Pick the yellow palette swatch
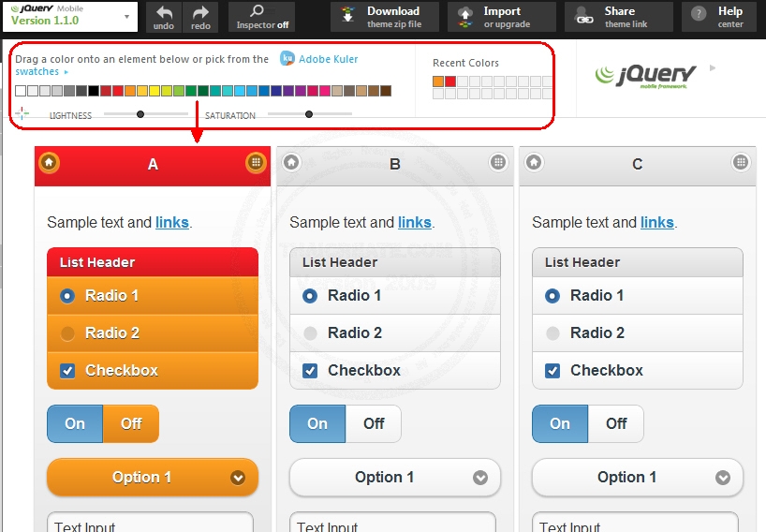 pos(154,90)
